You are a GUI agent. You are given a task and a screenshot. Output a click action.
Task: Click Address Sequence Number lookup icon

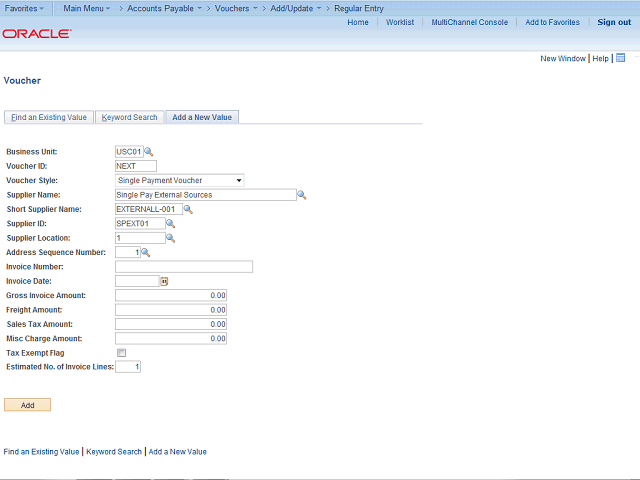pos(146,253)
